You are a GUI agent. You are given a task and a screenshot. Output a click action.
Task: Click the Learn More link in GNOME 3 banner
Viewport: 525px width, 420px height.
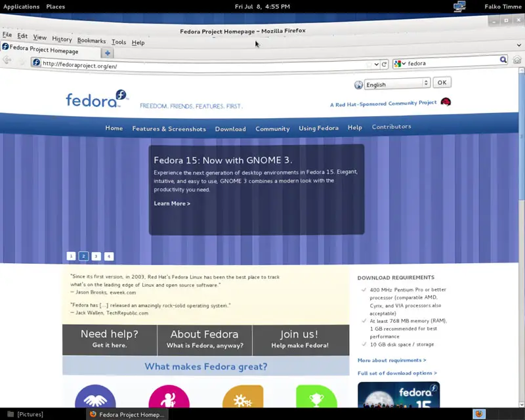tap(172, 203)
